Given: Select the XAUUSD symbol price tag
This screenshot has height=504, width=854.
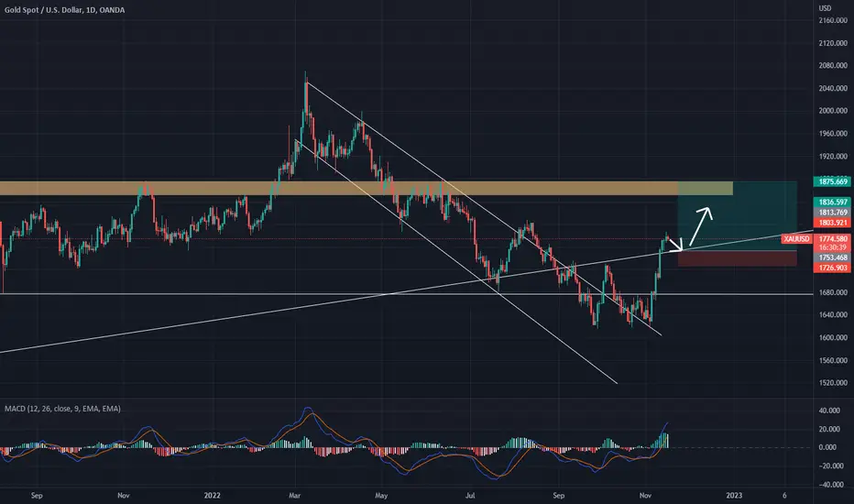Looking at the screenshot, I should pyautogui.click(x=796, y=238).
